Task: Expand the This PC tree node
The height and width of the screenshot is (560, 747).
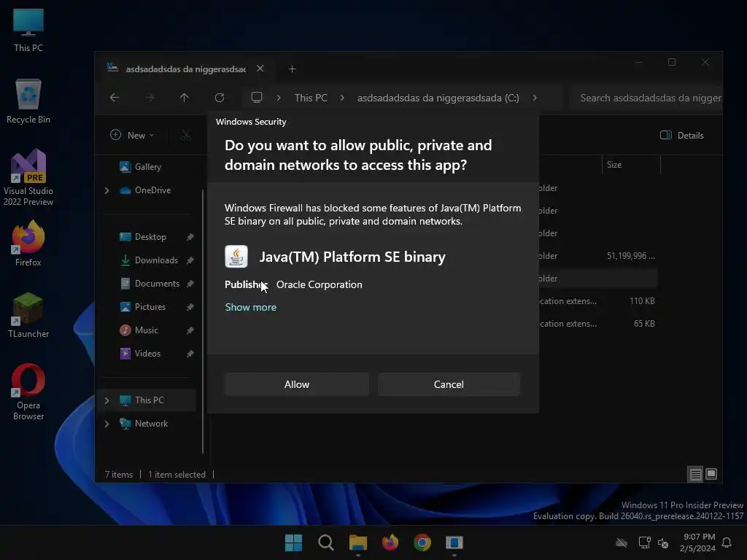Action: (107, 400)
